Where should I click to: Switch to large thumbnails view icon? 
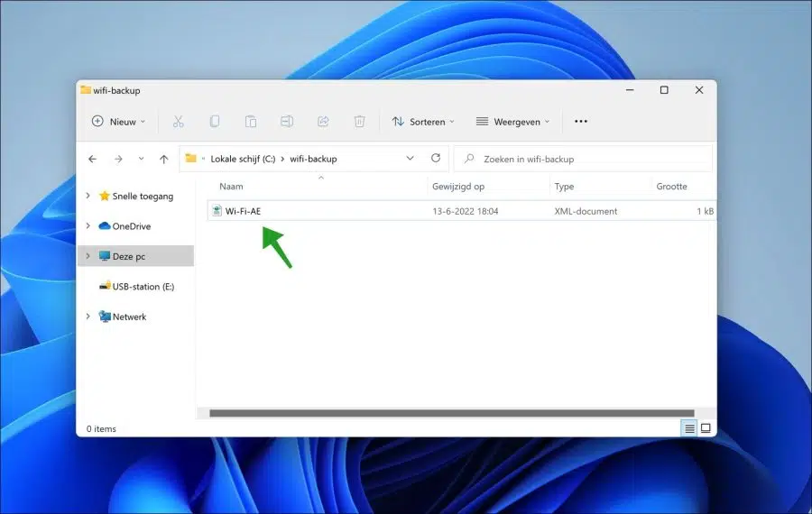[x=706, y=428]
